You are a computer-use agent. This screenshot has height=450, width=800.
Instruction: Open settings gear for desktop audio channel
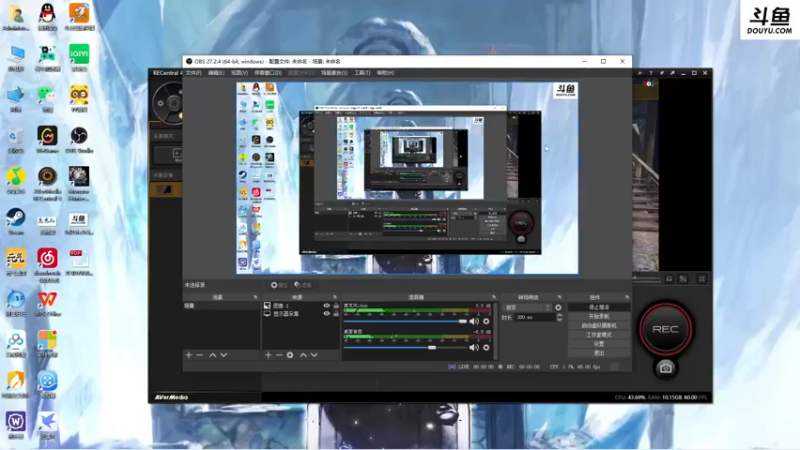[x=486, y=347]
